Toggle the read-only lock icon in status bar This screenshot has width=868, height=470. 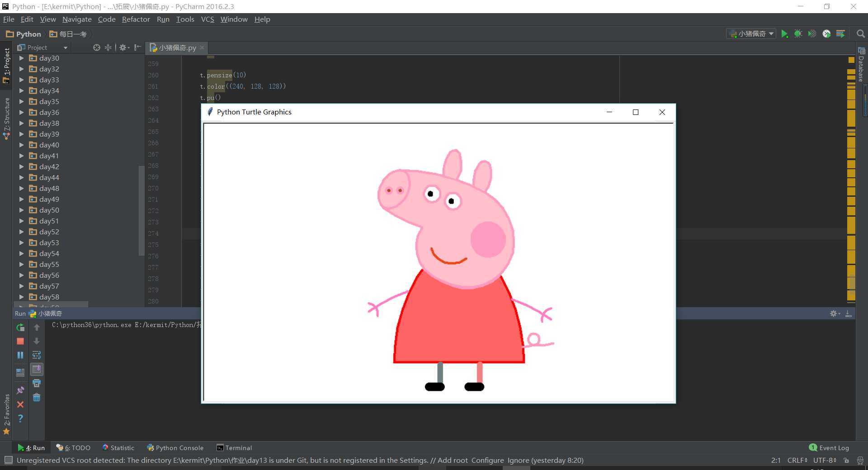(846, 460)
